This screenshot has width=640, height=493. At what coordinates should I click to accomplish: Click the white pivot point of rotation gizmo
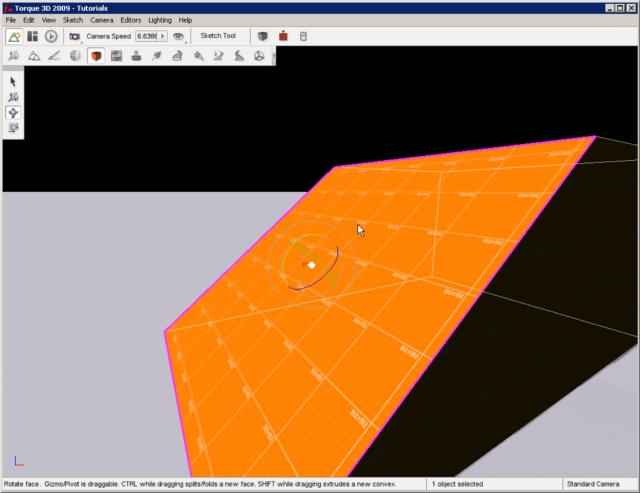coord(312,265)
